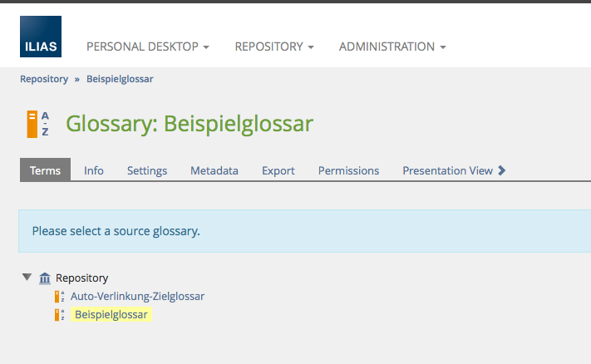
Task: Select Auto-Verlinkung-Zielglossar as source glossary
Action: (x=137, y=297)
